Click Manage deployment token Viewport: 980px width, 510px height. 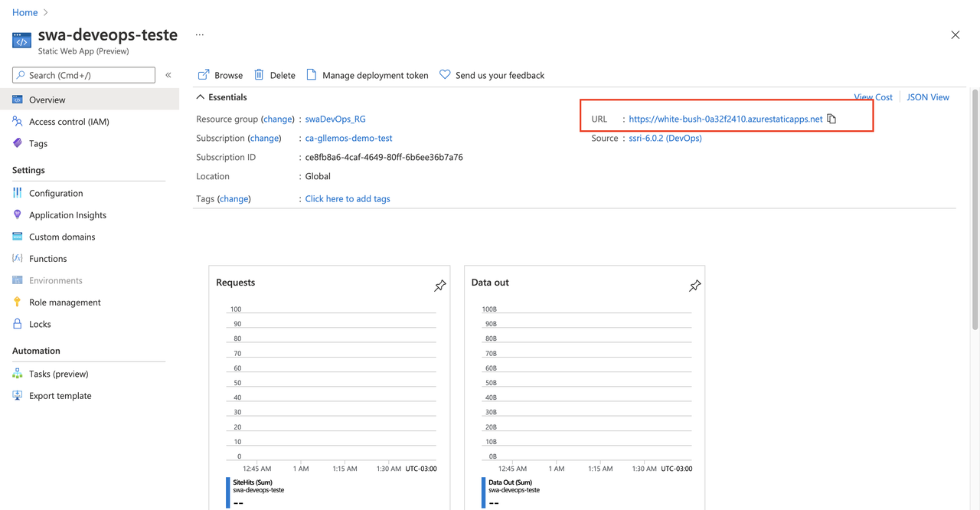tap(367, 75)
